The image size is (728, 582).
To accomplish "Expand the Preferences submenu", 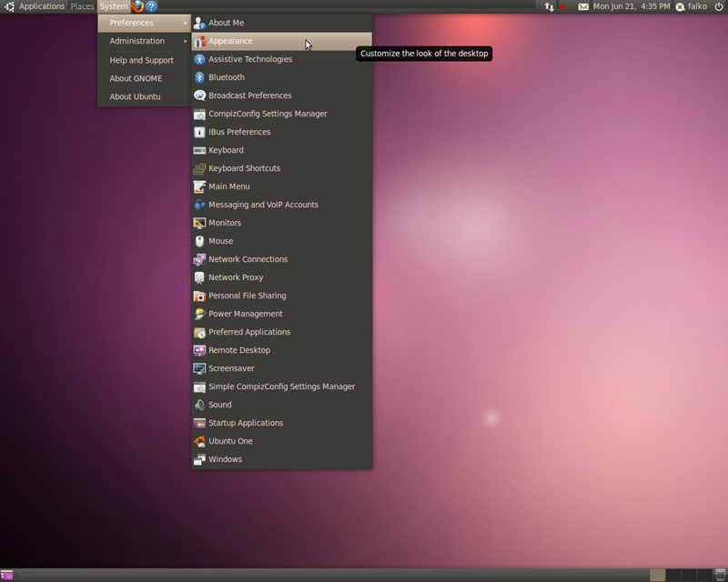I will pyautogui.click(x=144, y=23).
